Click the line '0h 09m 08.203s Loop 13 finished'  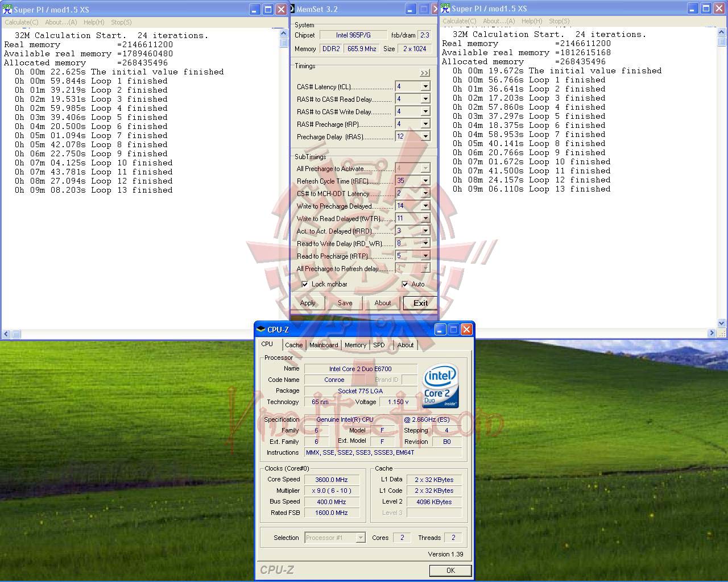pos(94,190)
